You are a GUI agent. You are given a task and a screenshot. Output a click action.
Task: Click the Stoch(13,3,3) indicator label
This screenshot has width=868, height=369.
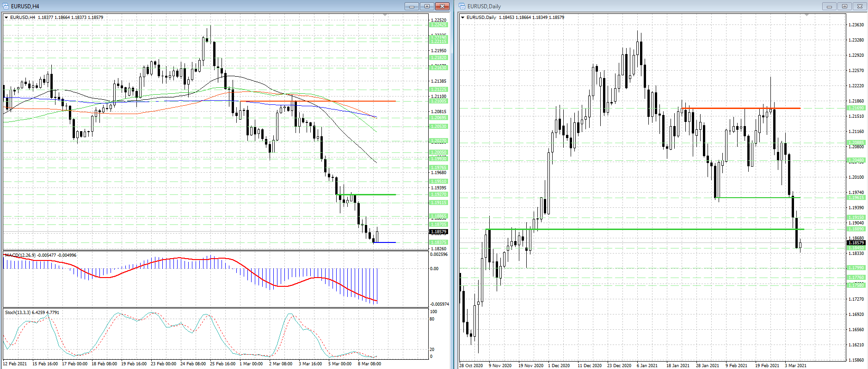32,313
